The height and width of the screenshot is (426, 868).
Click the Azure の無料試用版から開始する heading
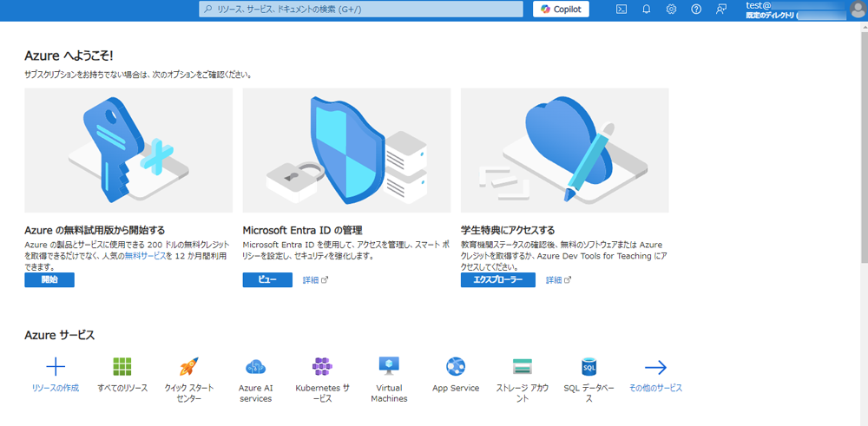coord(95,230)
